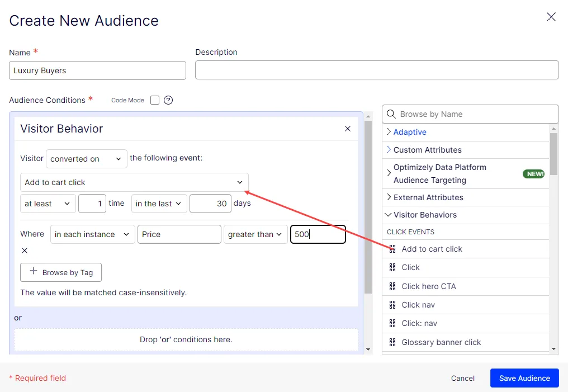Screen dimensions: 568x392
Task: Grab the drag handle beside 'Glossary banner click'
Action: point(392,342)
